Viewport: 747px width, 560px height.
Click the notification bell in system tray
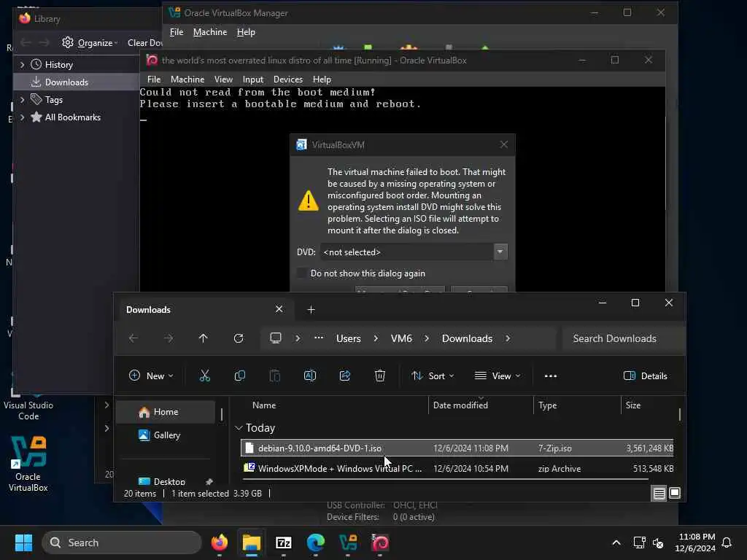[x=727, y=542]
